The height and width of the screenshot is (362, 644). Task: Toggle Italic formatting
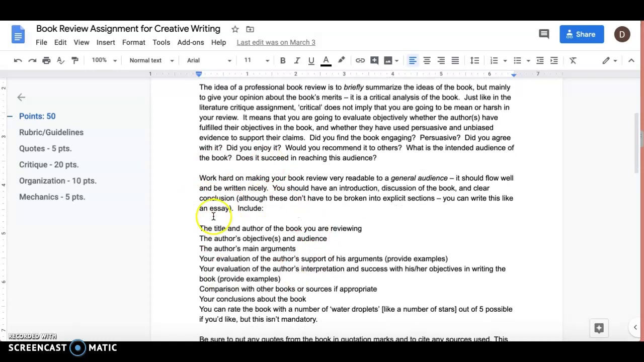pyautogui.click(x=297, y=60)
